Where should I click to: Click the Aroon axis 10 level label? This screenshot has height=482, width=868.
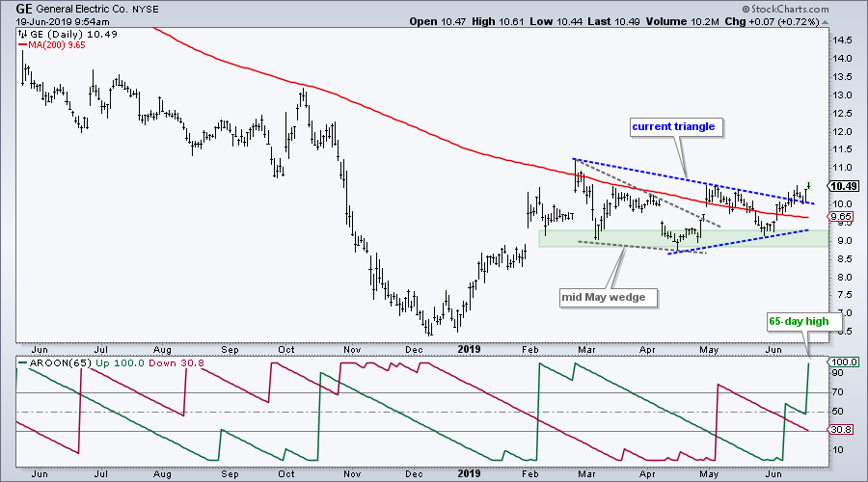tap(837, 450)
